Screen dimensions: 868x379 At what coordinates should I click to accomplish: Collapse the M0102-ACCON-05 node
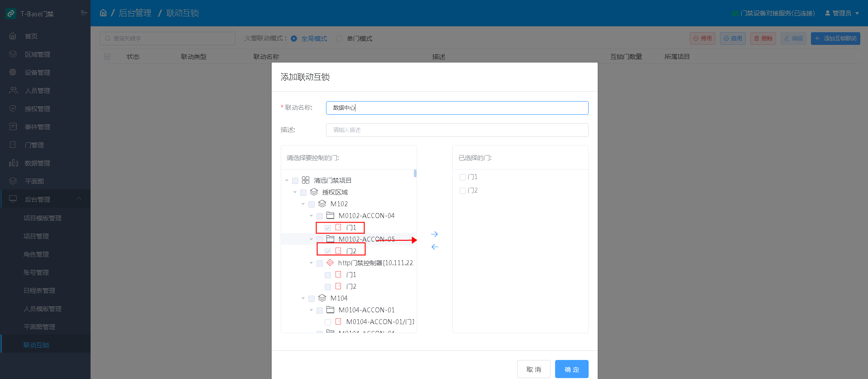pyautogui.click(x=311, y=239)
